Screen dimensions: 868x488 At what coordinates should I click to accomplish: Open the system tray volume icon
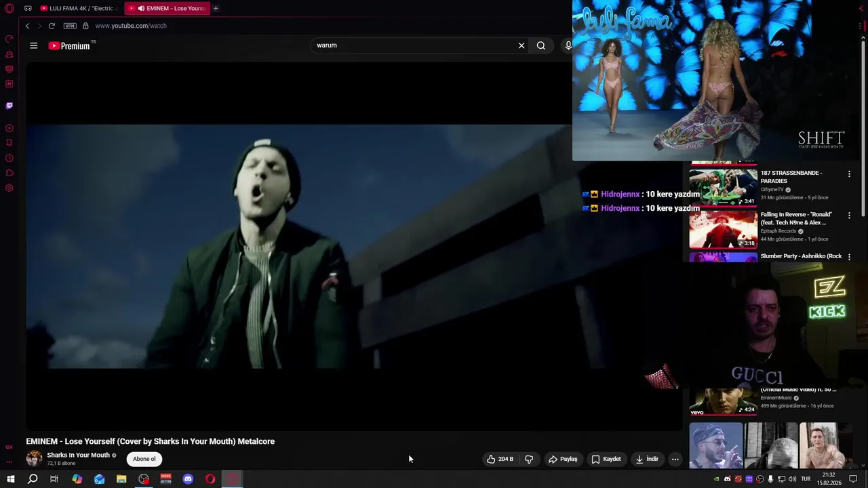[x=792, y=479]
